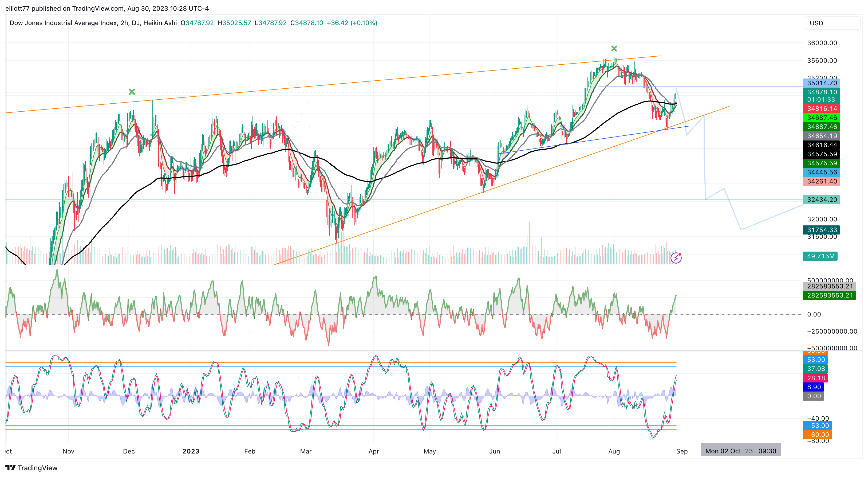
Task: Click the 8.90 blue oscillator label
Action: [x=813, y=387]
